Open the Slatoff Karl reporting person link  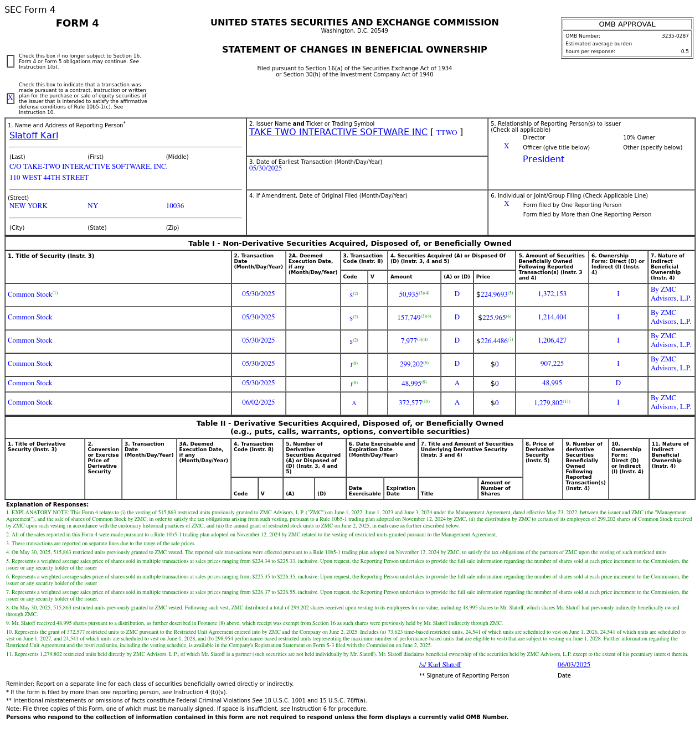pyautogui.click(x=34, y=136)
